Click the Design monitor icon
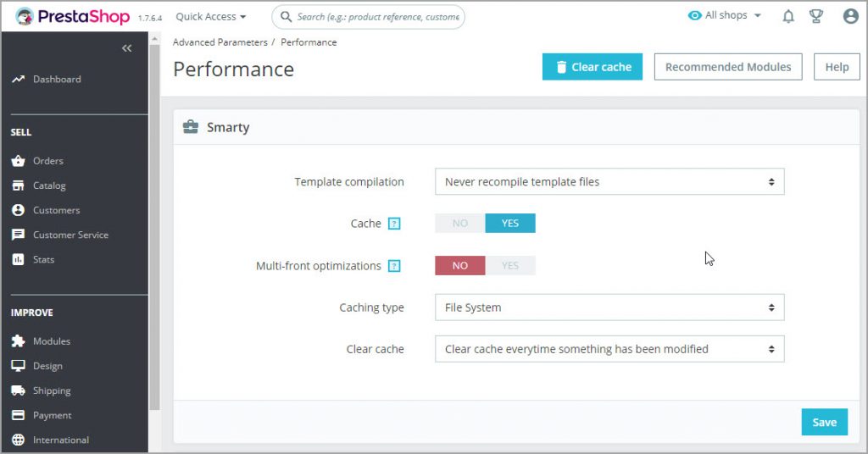The height and width of the screenshot is (454, 868). click(x=19, y=366)
